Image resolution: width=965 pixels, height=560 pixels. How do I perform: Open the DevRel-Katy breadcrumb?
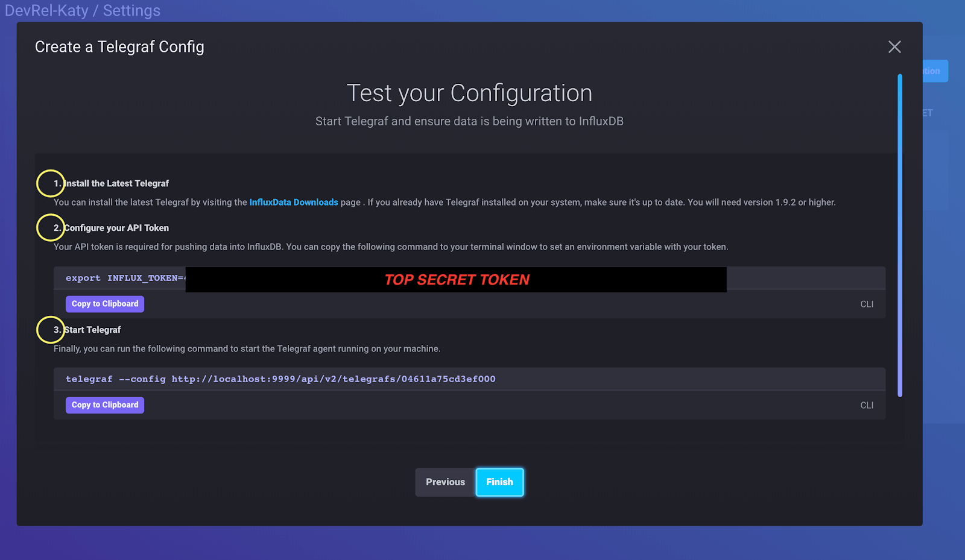[x=46, y=10]
